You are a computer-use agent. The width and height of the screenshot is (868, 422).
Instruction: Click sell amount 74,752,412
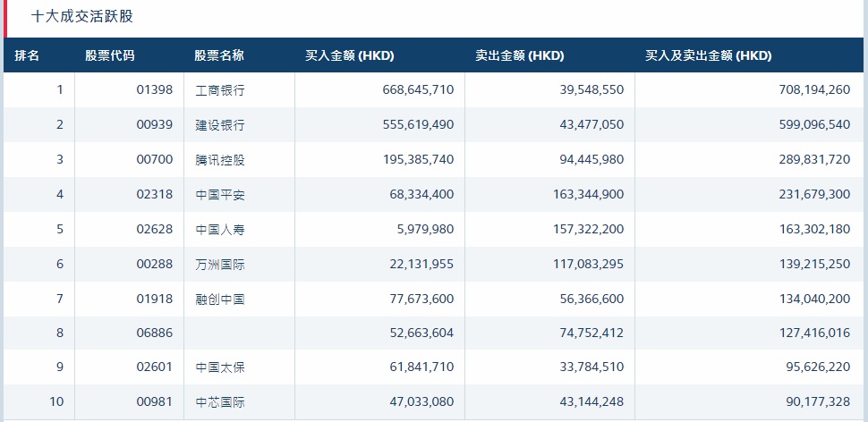click(591, 333)
